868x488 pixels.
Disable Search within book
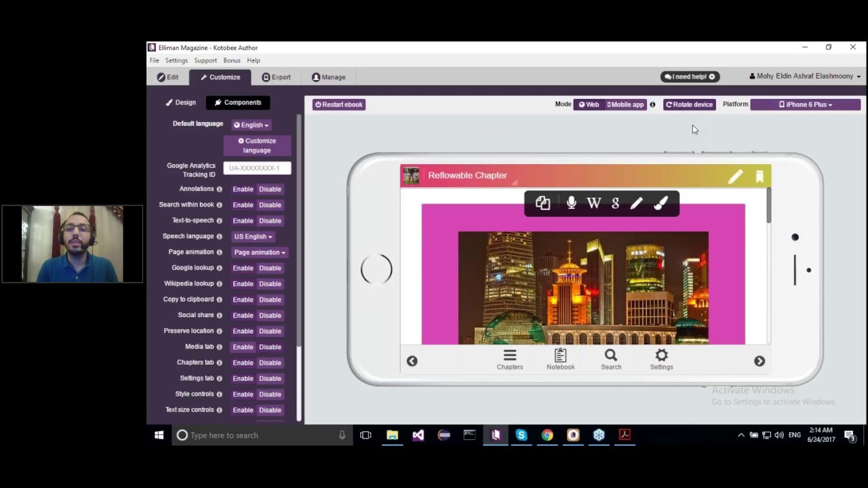coord(270,205)
